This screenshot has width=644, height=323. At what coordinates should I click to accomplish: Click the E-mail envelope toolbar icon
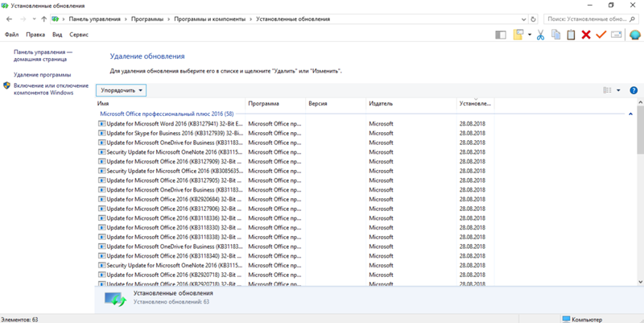pyautogui.click(x=616, y=35)
